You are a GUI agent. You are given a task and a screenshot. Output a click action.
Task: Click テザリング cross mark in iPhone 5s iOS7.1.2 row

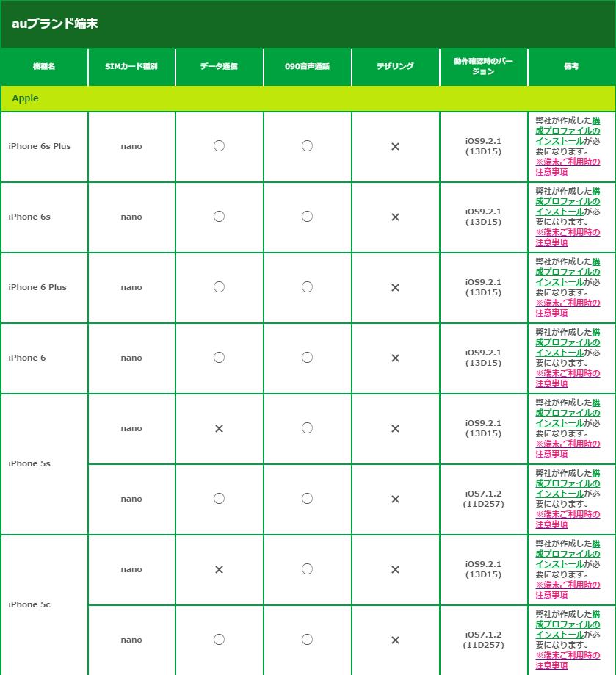coord(395,499)
